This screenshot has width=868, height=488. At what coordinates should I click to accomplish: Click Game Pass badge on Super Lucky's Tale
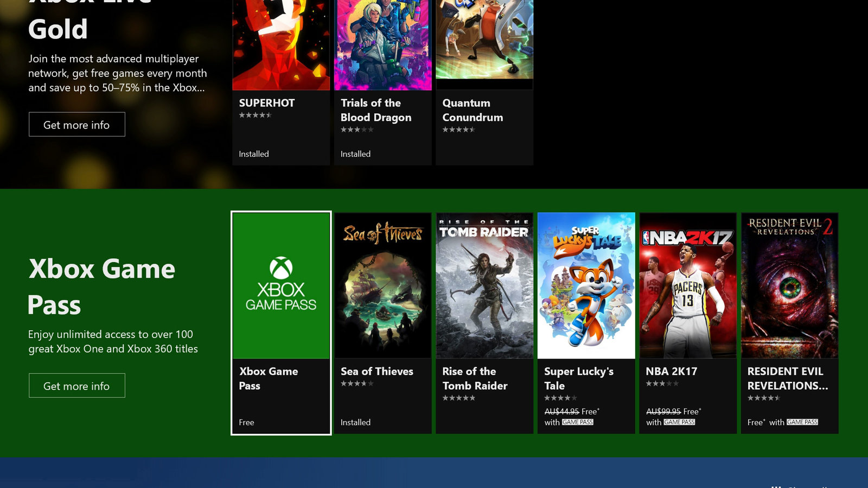(578, 422)
